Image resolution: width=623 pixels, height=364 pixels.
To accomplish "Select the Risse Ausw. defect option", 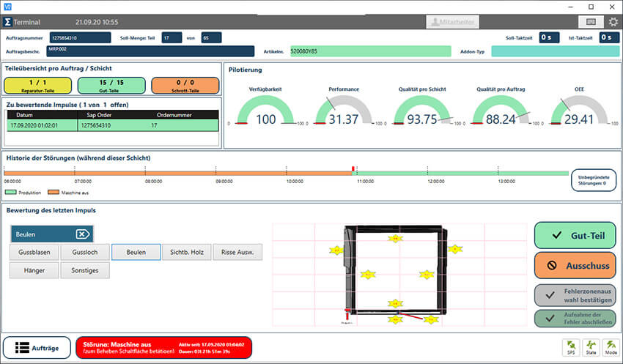I will coord(237,252).
